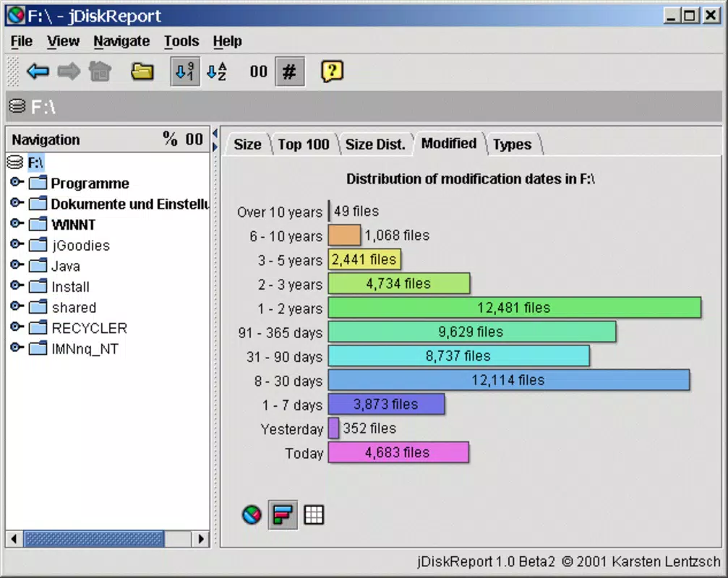
Task: Toggle sort by size toolbar button
Action: (x=185, y=72)
